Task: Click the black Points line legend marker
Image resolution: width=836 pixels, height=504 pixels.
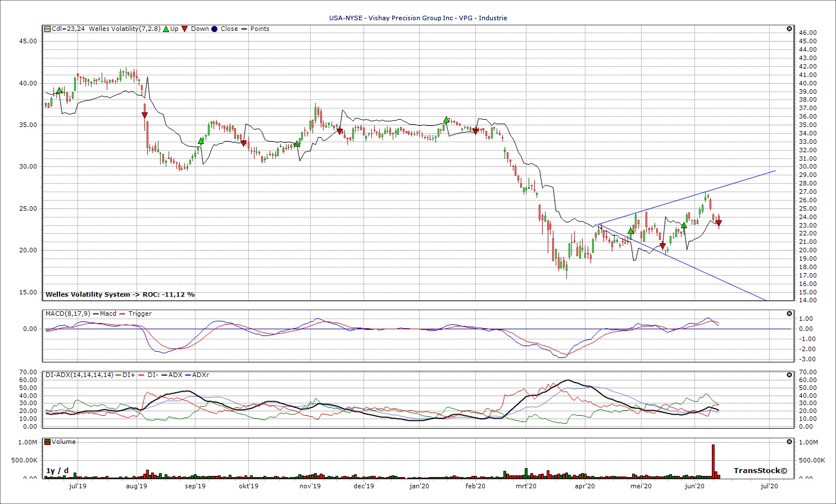Action: tap(244, 29)
